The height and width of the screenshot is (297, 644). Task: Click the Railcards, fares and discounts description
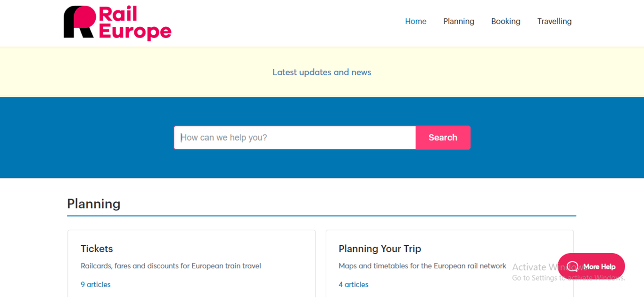point(171,266)
